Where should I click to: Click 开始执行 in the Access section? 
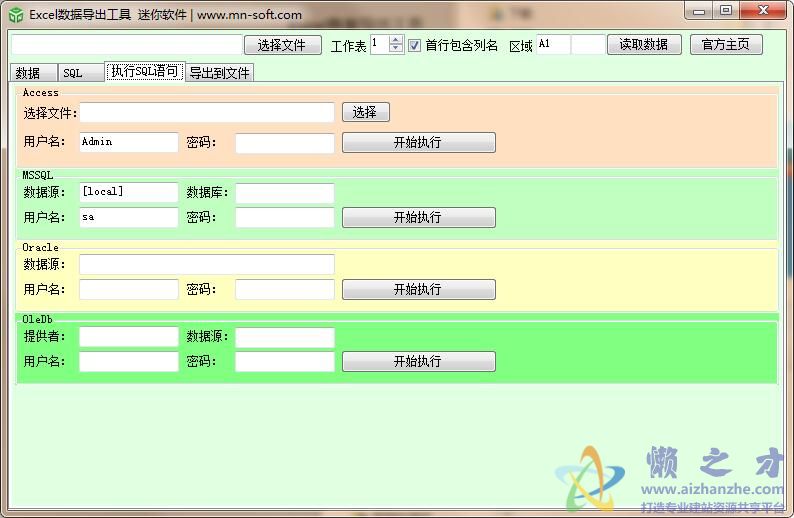[419, 142]
